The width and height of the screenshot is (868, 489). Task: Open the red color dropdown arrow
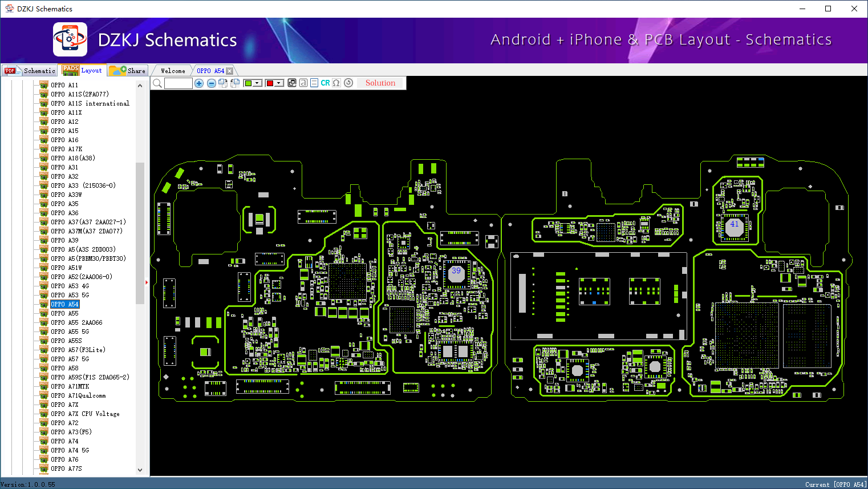279,83
